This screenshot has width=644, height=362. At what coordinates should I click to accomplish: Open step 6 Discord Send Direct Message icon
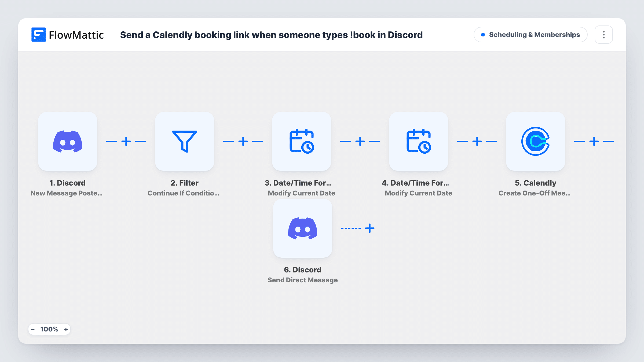coord(303,228)
